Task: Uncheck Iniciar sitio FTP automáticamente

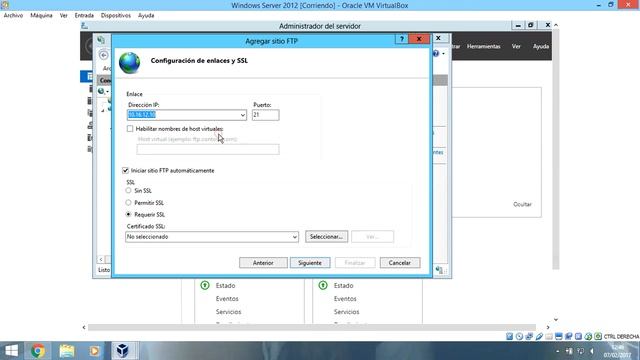Action: pyautogui.click(x=125, y=170)
